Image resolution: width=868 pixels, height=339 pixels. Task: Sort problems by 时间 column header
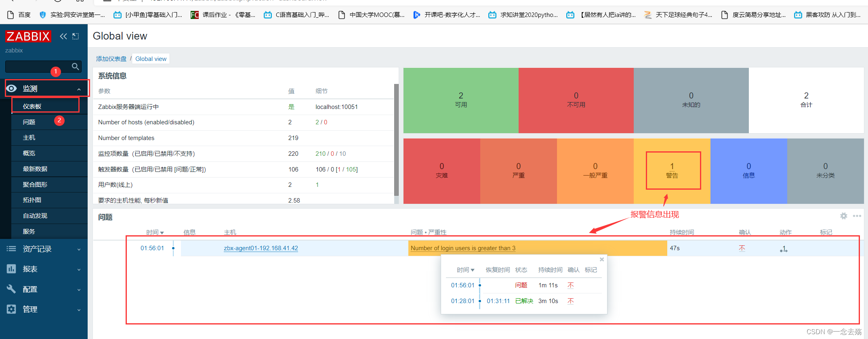(x=154, y=232)
